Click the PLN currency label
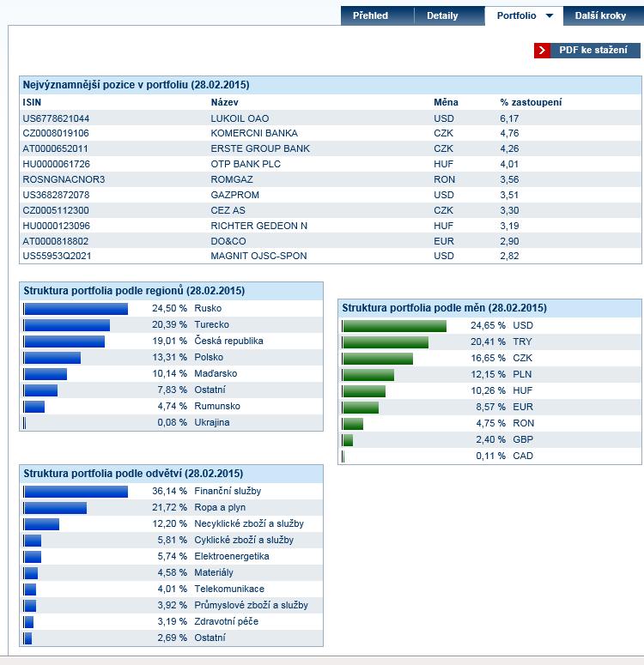Screen dimensions: 644x665 (x=522, y=374)
